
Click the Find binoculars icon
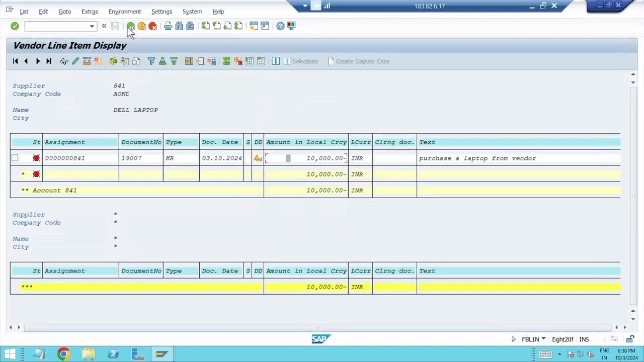[x=179, y=26]
